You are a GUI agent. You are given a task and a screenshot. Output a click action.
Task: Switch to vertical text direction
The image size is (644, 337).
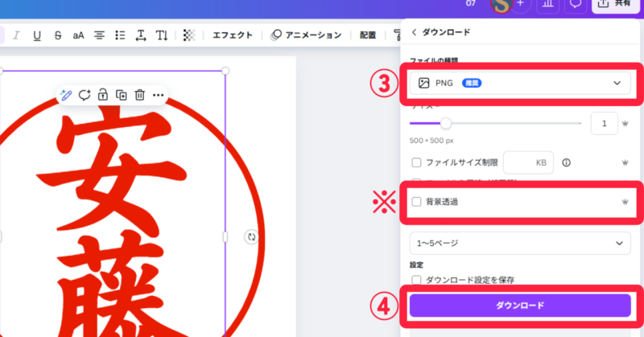(162, 35)
